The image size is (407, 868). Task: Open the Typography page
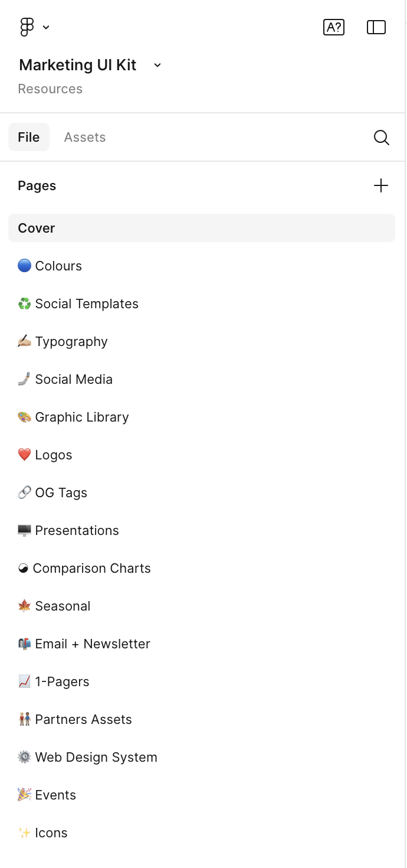coord(71,342)
